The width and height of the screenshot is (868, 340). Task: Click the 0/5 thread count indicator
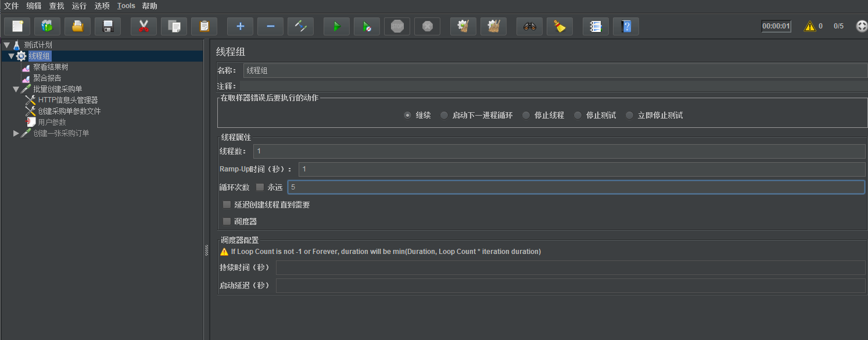tap(838, 26)
